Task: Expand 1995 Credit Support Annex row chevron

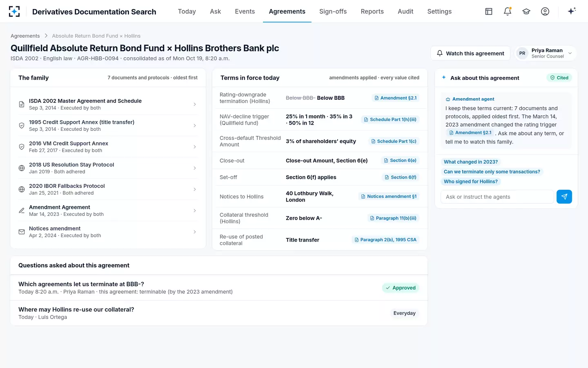Action: tap(195, 126)
